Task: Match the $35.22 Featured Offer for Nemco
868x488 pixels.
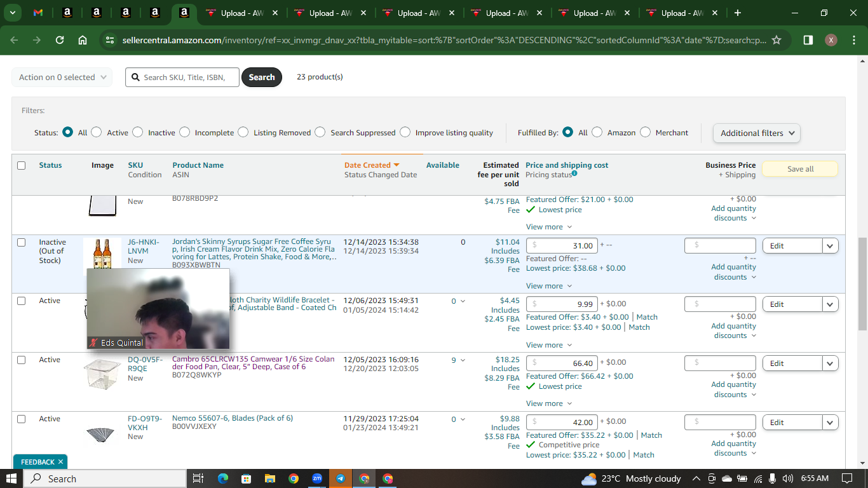Action: pyautogui.click(x=651, y=435)
